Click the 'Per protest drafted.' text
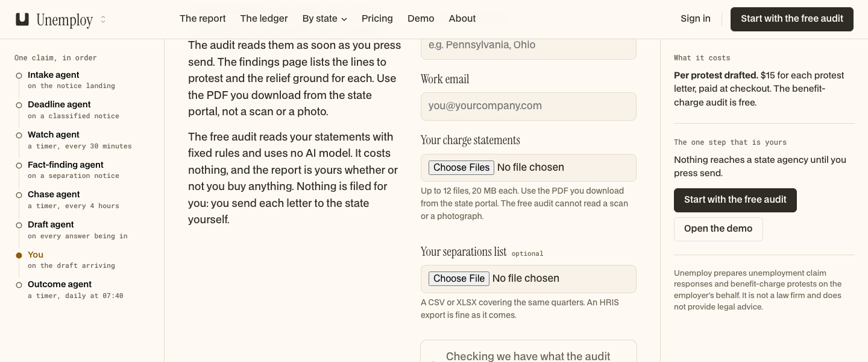 coord(716,75)
